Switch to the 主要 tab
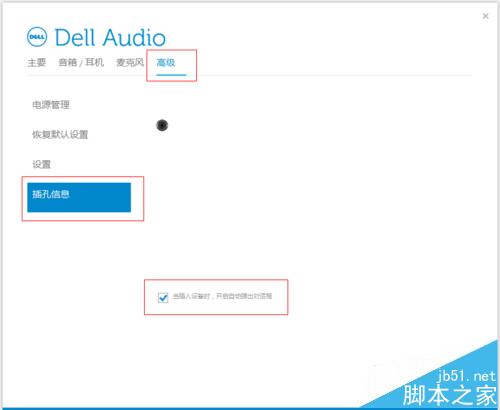500x410 pixels. tap(37, 62)
